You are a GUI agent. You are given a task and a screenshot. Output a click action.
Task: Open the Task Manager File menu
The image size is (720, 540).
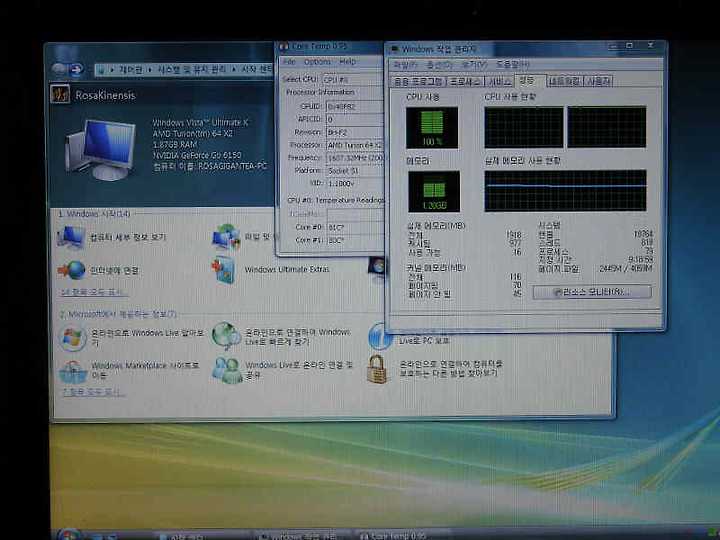pos(405,65)
